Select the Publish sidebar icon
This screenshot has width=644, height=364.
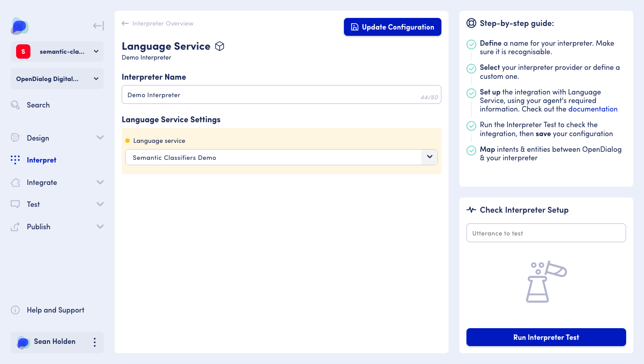tap(15, 227)
